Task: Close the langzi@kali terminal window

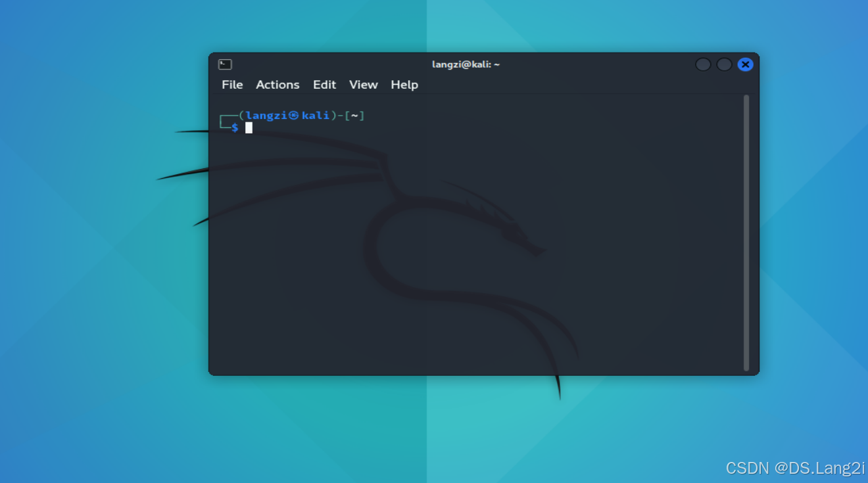Action: click(x=745, y=64)
